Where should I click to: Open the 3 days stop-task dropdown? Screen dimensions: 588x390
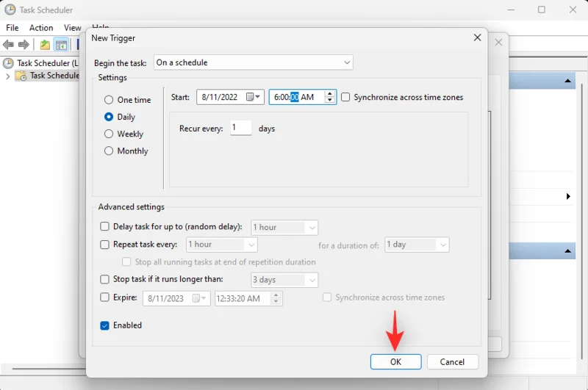tap(284, 280)
